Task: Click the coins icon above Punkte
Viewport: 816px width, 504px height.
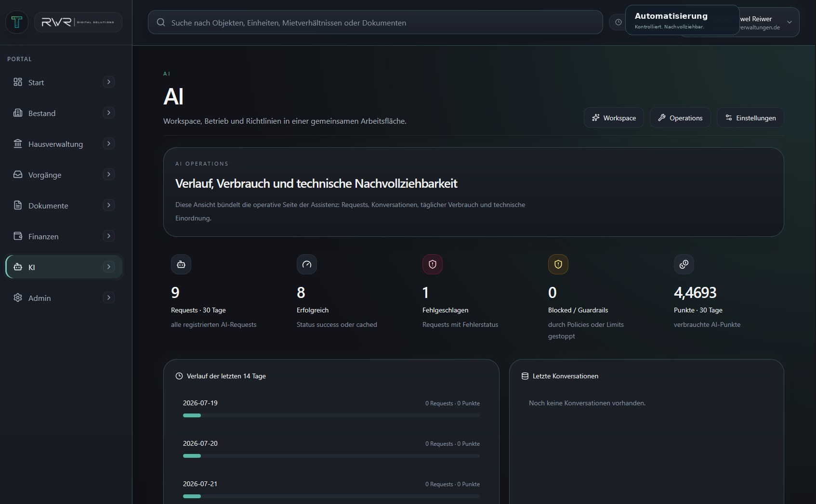Action: pos(684,264)
